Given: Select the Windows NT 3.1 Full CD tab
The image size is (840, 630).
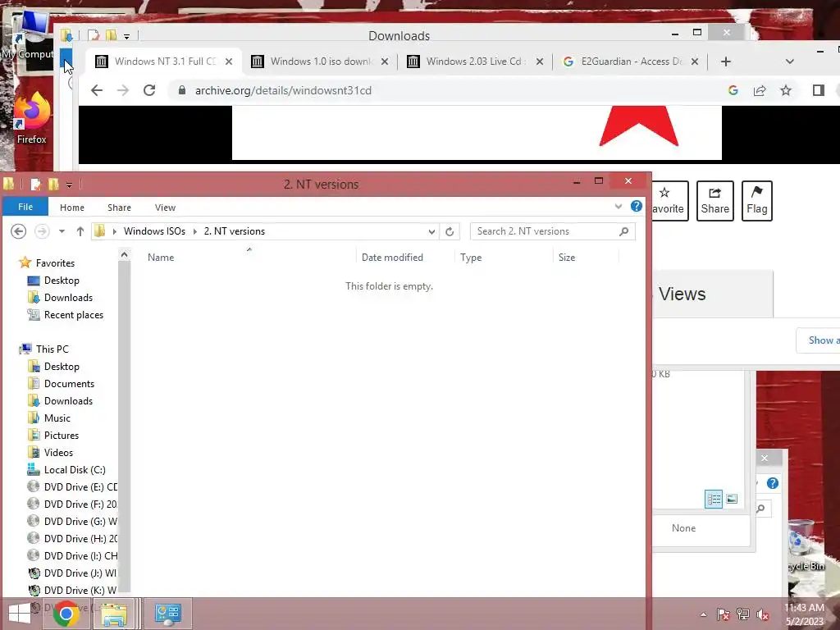Looking at the screenshot, I should coord(164,62).
